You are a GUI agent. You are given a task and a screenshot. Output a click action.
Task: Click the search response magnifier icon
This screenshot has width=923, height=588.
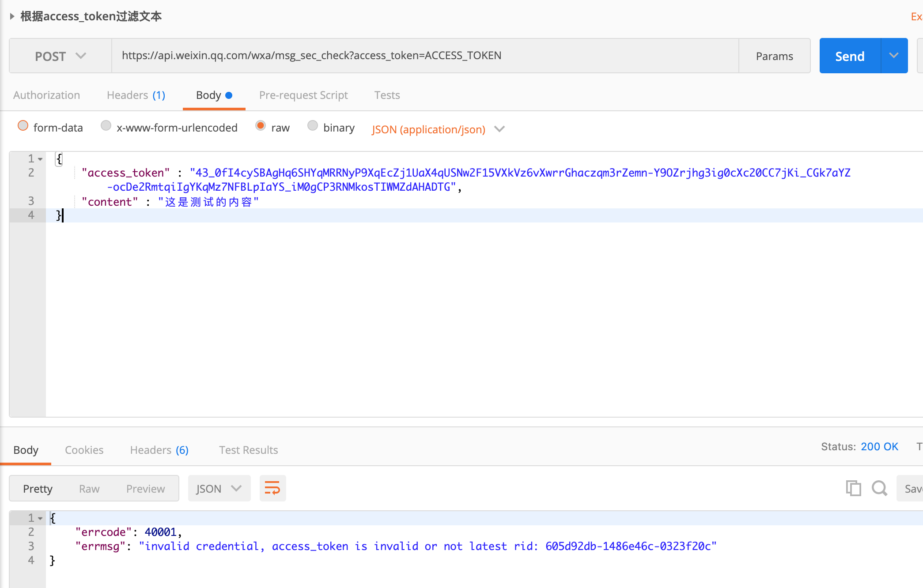[x=879, y=488]
